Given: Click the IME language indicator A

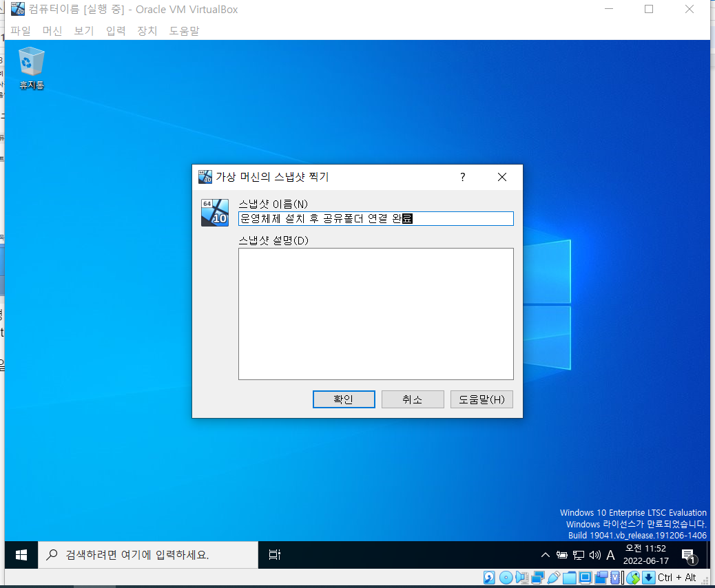Looking at the screenshot, I should (x=610, y=555).
